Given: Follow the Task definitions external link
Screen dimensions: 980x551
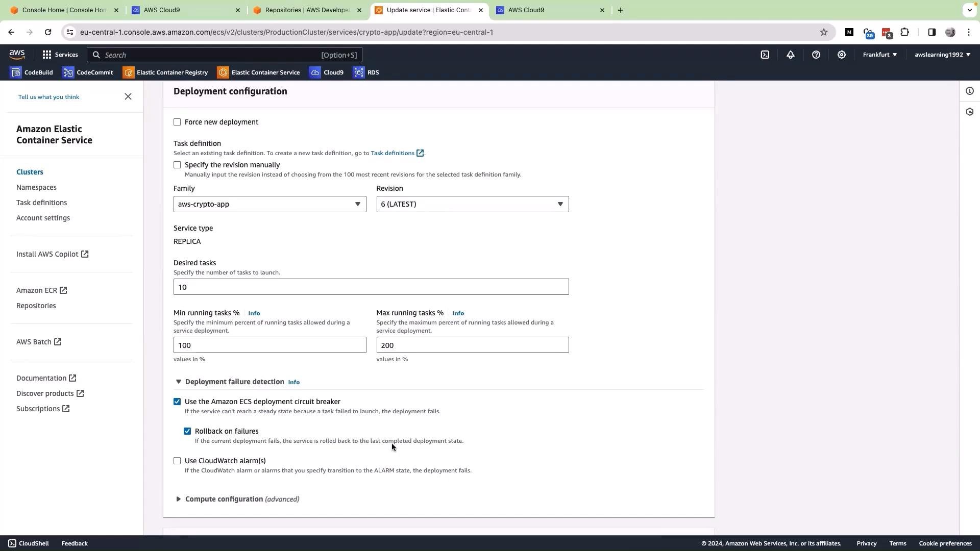Looking at the screenshot, I should [x=397, y=153].
